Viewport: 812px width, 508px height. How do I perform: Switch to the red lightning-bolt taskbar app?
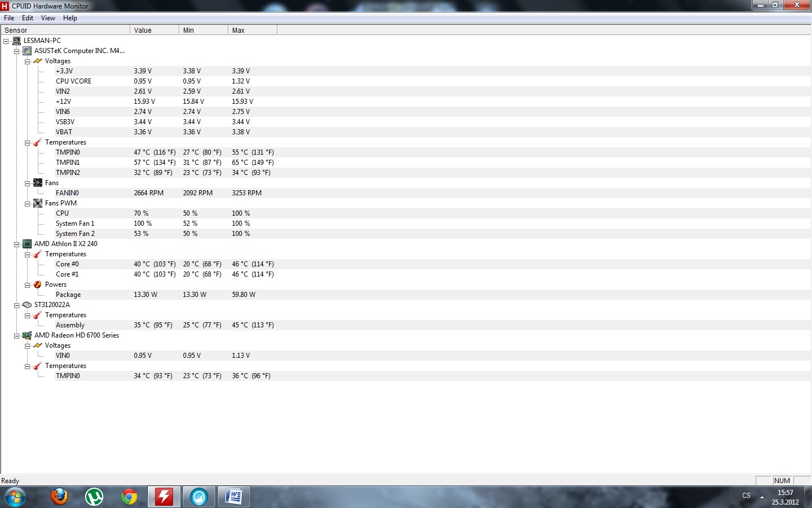[x=164, y=497]
